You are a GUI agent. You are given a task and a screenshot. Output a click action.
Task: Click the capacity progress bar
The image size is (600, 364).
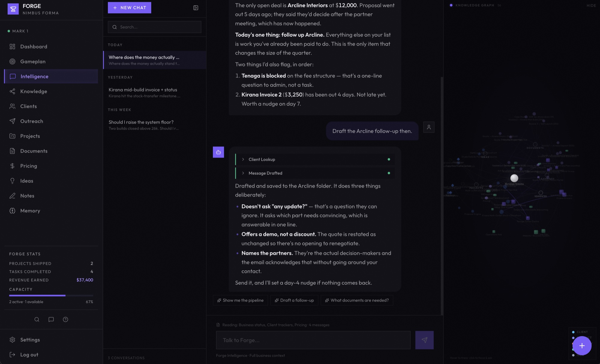[x=51, y=296]
